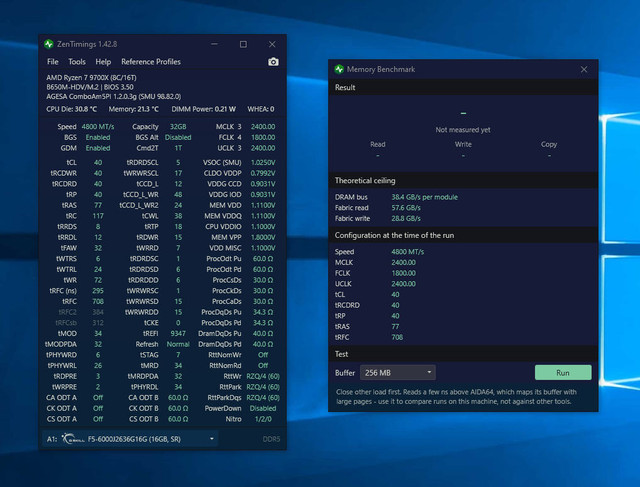Click the RttWr RZQ/4 (60) value
This screenshot has height=487, width=640.
coord(263,376)
